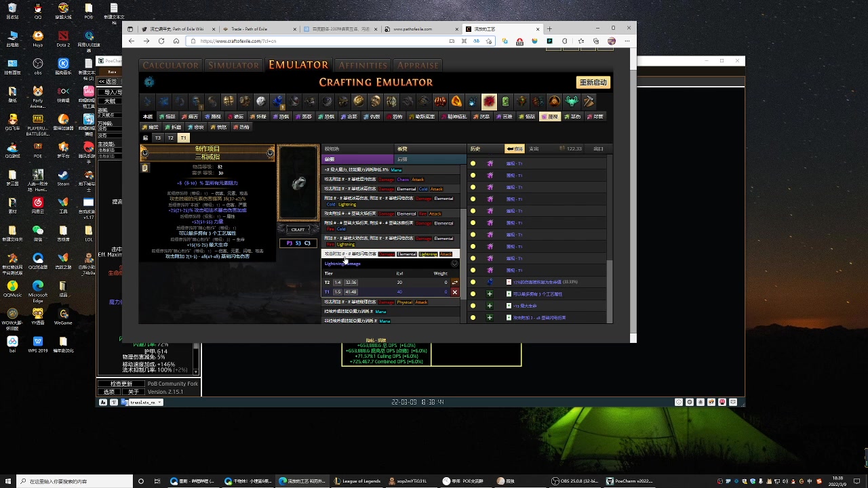Click the 撤消 undo button in history
868x488 pixels.
[515, 148]
